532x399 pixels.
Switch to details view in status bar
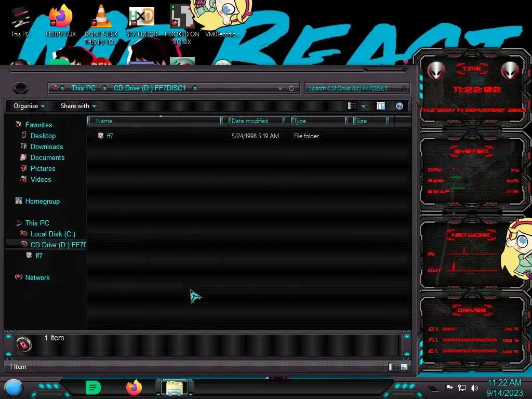click(393, 367)
